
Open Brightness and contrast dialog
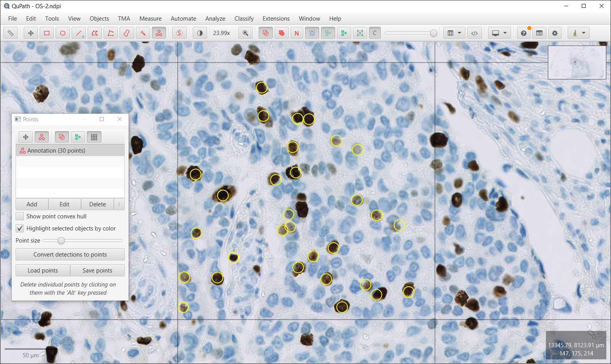click(x=200, y=33)
